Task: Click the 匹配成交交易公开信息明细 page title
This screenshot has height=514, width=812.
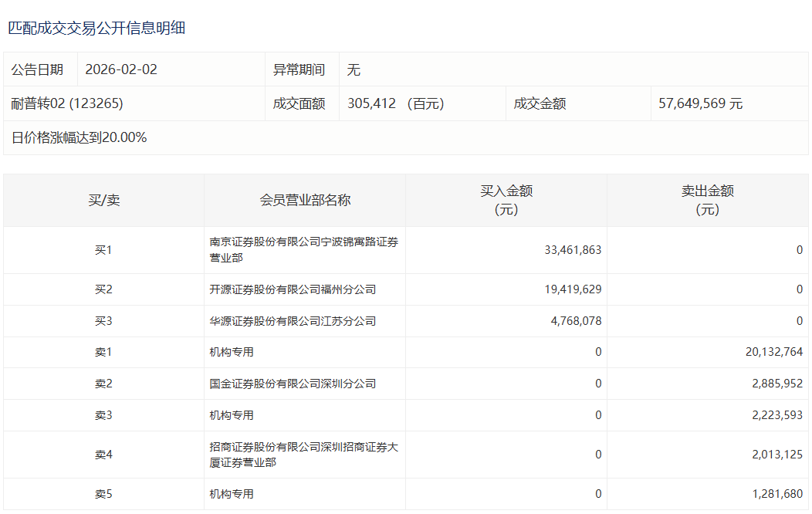Action: point(96,29)
